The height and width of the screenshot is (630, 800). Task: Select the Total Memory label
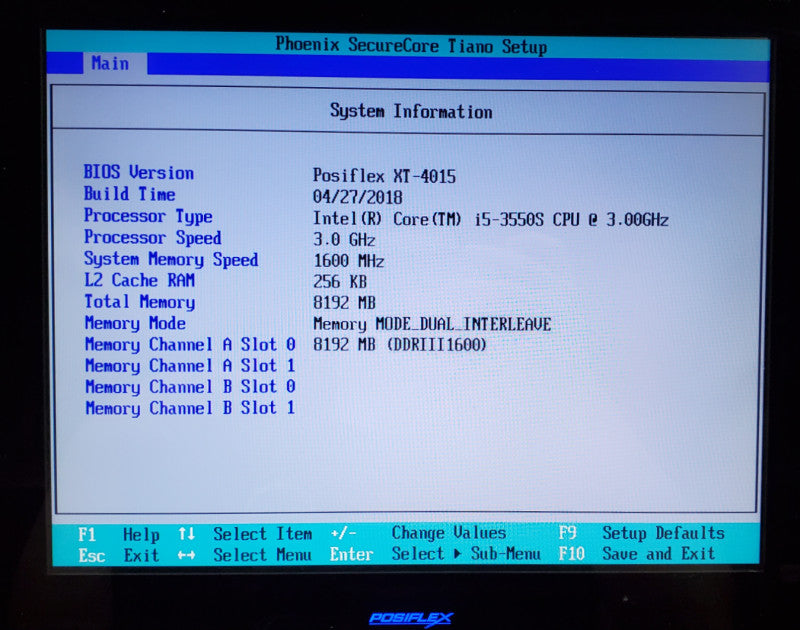139,302
